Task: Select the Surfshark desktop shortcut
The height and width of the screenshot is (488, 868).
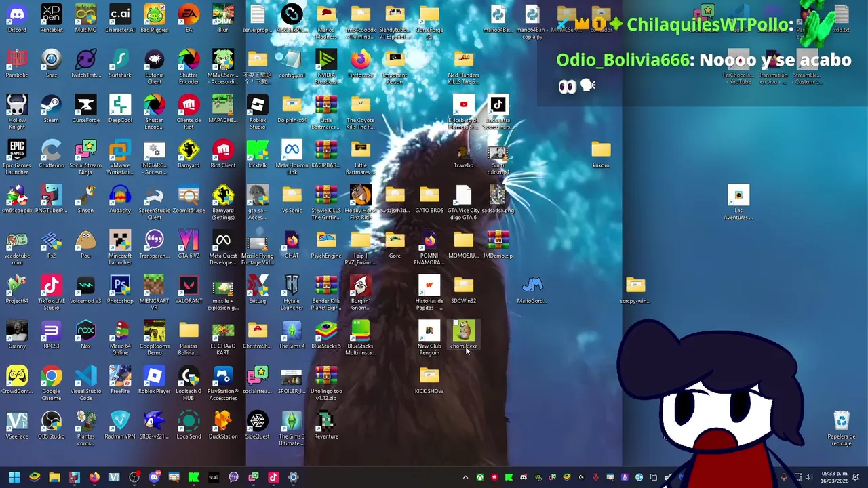Action: coord(120,64)
